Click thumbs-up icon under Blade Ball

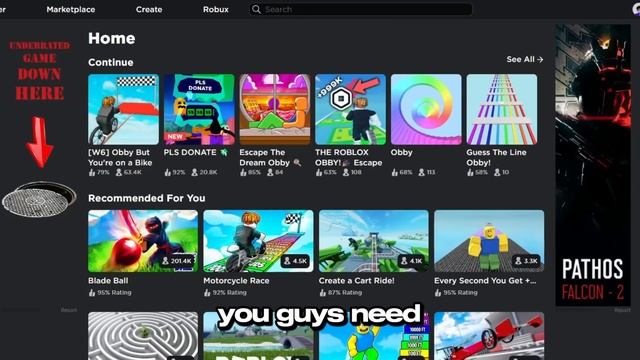coord(92,293)
